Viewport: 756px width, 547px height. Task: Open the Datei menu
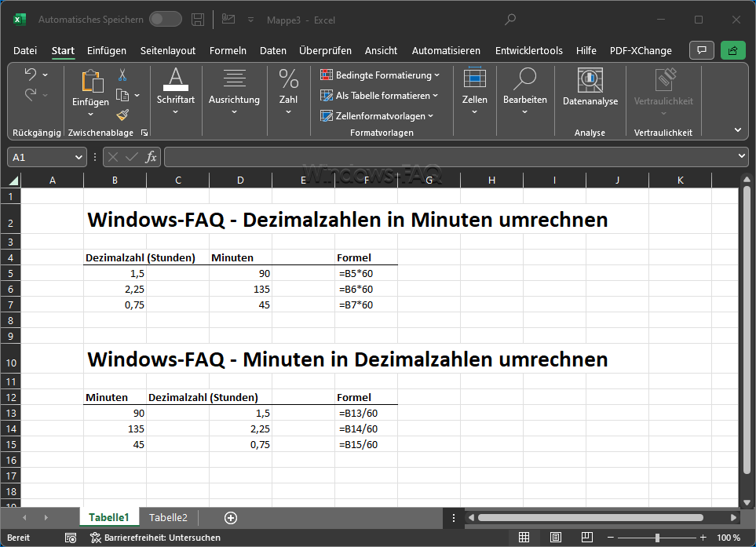[x=25, y=50]
